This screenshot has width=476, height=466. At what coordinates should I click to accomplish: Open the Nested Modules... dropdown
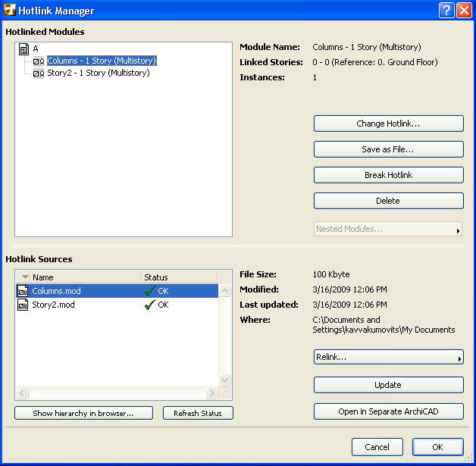click(x=388, y=229)
